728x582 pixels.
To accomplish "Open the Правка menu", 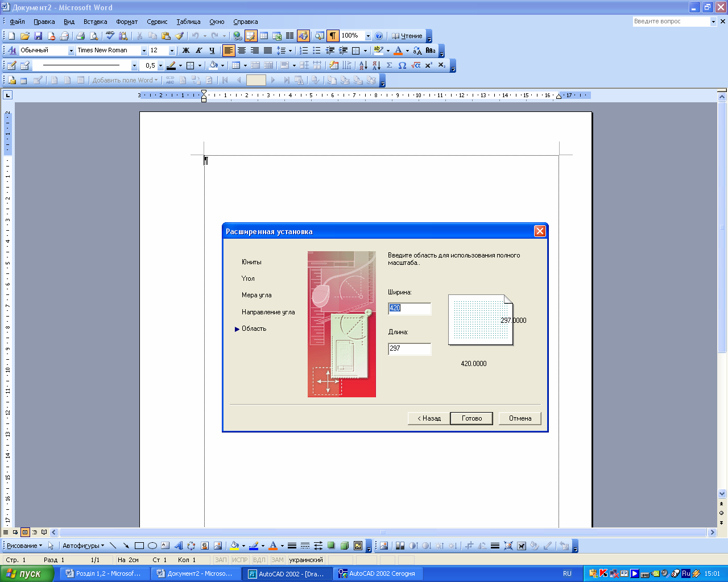I will 44,22.
